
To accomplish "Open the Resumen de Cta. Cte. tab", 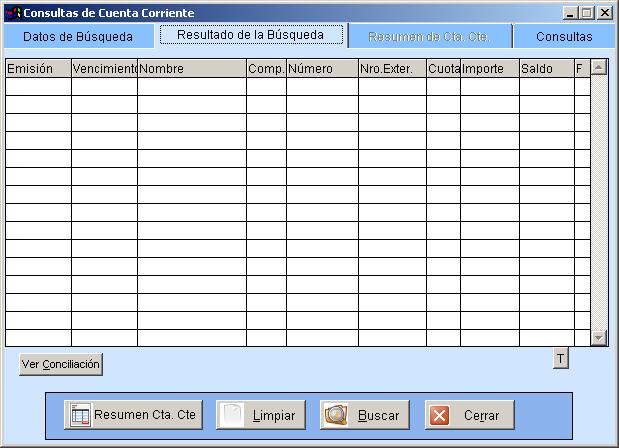I will [x=428, y=37].
